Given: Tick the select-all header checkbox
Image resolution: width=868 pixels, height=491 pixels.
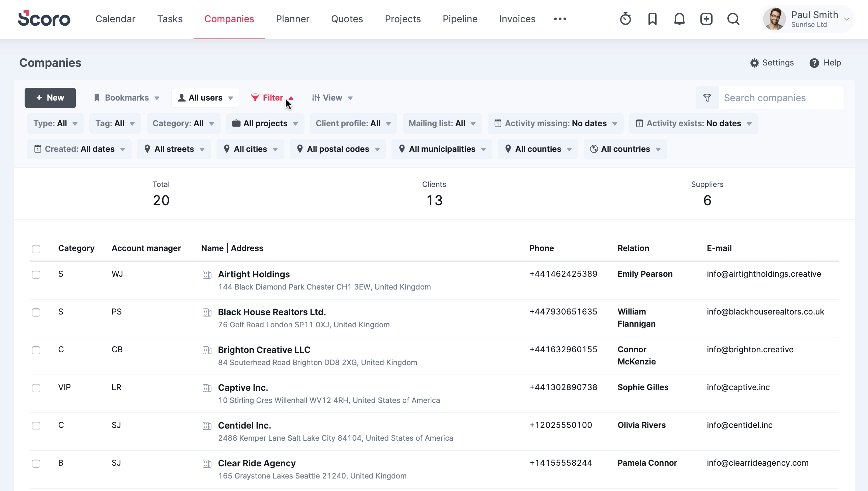Looking at the screenshot, I should (36, 249).
